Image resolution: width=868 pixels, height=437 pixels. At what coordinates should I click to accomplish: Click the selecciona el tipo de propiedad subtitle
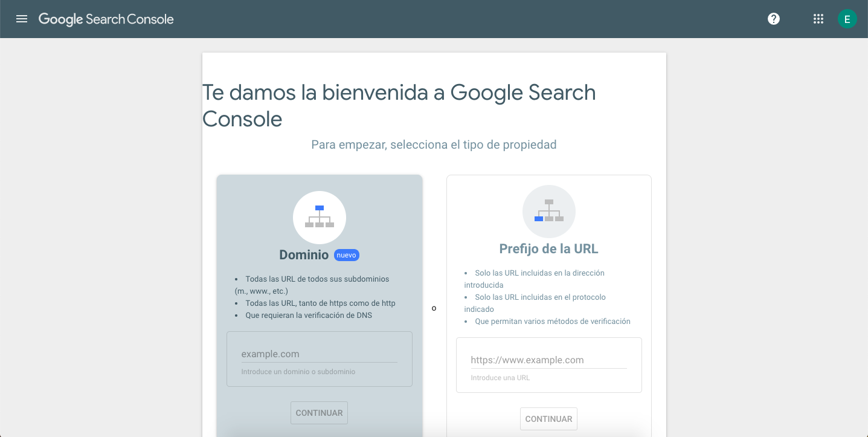(434, 144)
